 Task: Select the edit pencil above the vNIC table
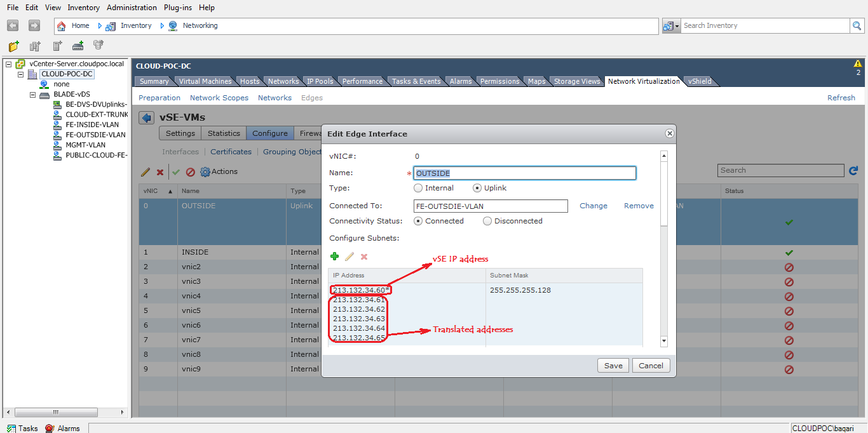pyautogui.click(x=146, y=171)
